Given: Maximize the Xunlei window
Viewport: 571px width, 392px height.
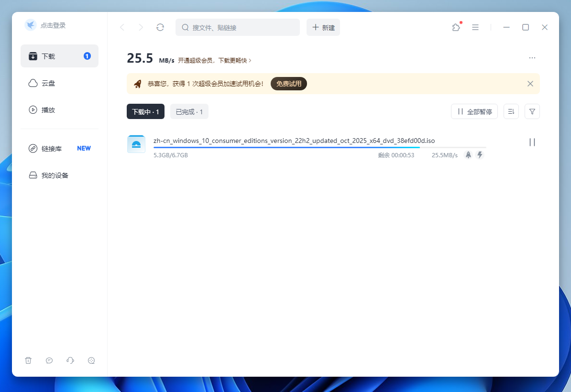Looking at the screenshot, I should coord(526,27).
